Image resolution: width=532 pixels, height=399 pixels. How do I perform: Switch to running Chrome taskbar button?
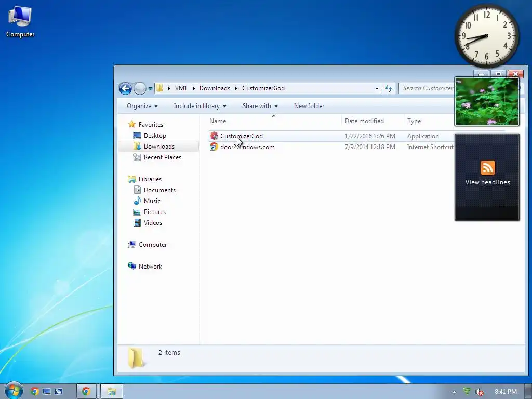[x=87, y=392]
